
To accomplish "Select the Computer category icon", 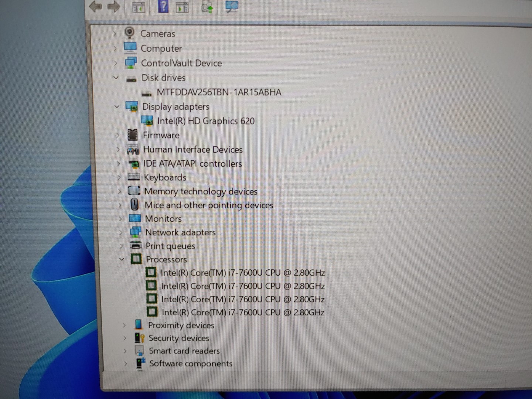I will [x=130, y=48].
